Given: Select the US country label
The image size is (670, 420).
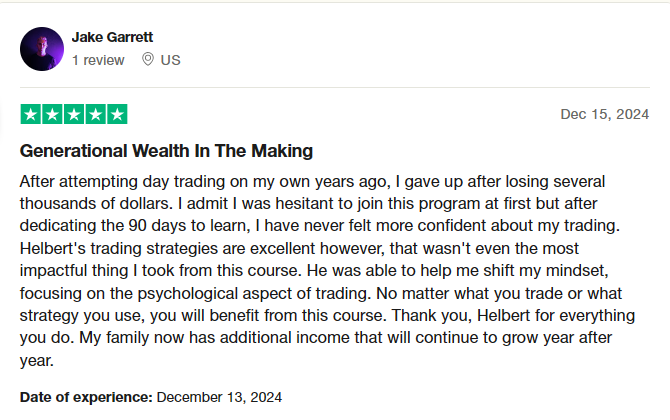Looking at the screenshot, I should tap(170, 60).
